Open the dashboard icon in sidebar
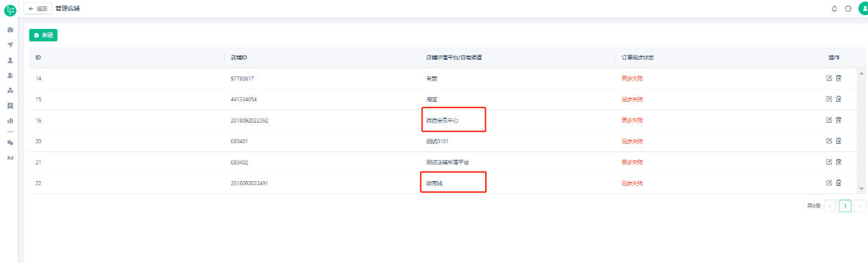 (x=10, y=30)
